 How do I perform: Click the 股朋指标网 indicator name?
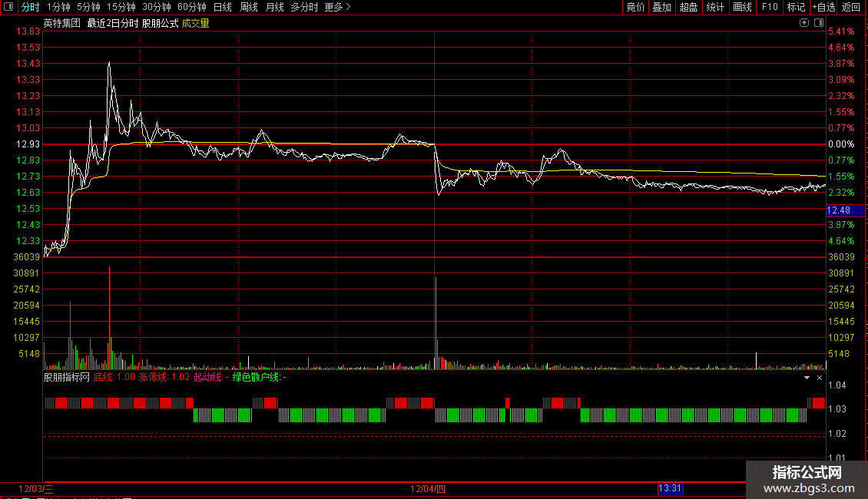(66, 377)
